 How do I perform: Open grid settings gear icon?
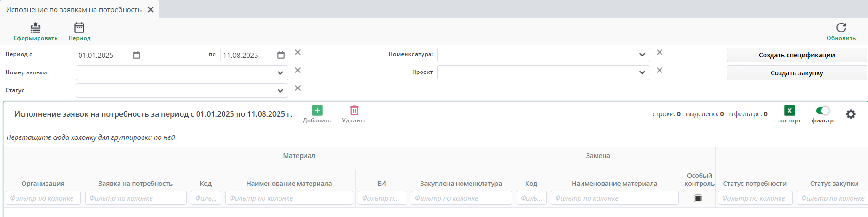pyautogui.click(x=851, y=114)
